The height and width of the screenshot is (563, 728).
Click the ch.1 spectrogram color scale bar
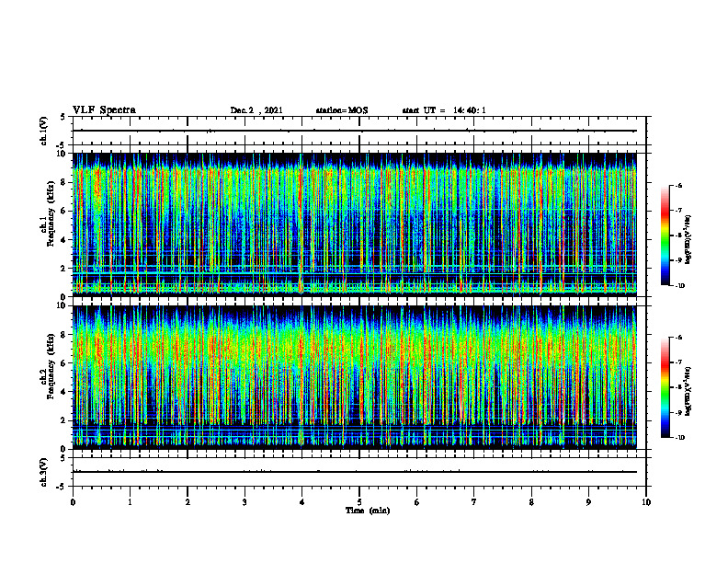click(x=665, y=236)
